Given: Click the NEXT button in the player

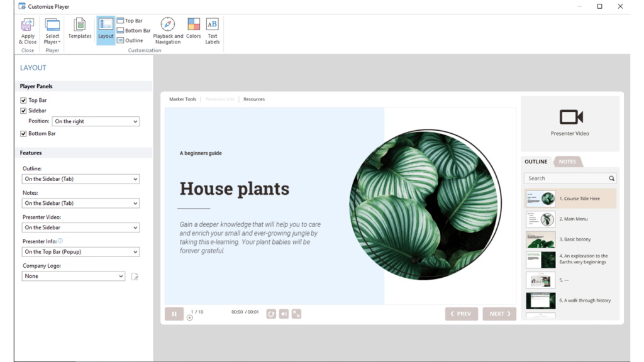Looking at the screenshot, I should [499, 314].
